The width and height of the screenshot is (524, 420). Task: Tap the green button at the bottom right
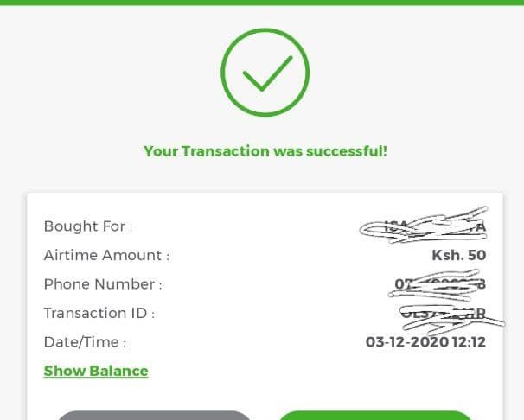(375, 416)
